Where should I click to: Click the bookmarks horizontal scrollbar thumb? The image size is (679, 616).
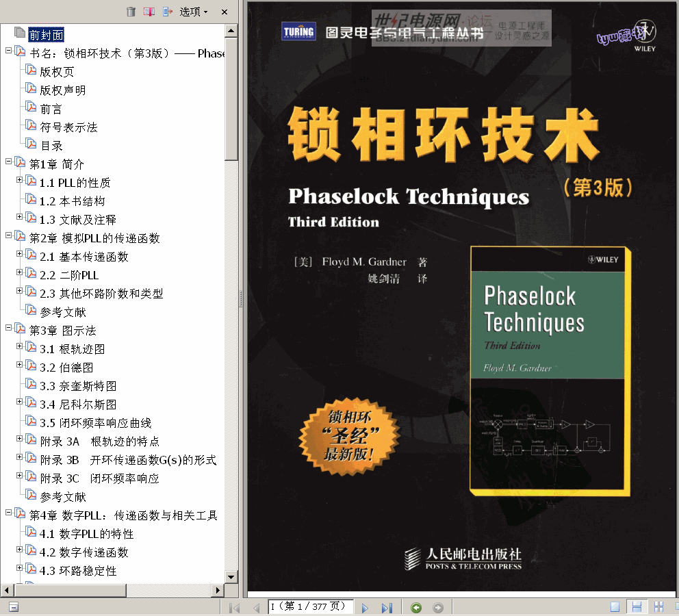click(70, 590)
